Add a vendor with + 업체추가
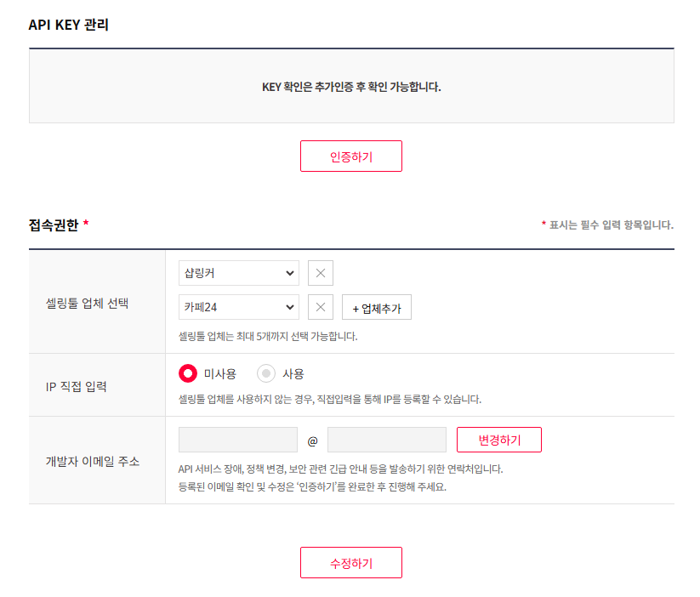The image size is (700, 597). [x=376, y=308]
